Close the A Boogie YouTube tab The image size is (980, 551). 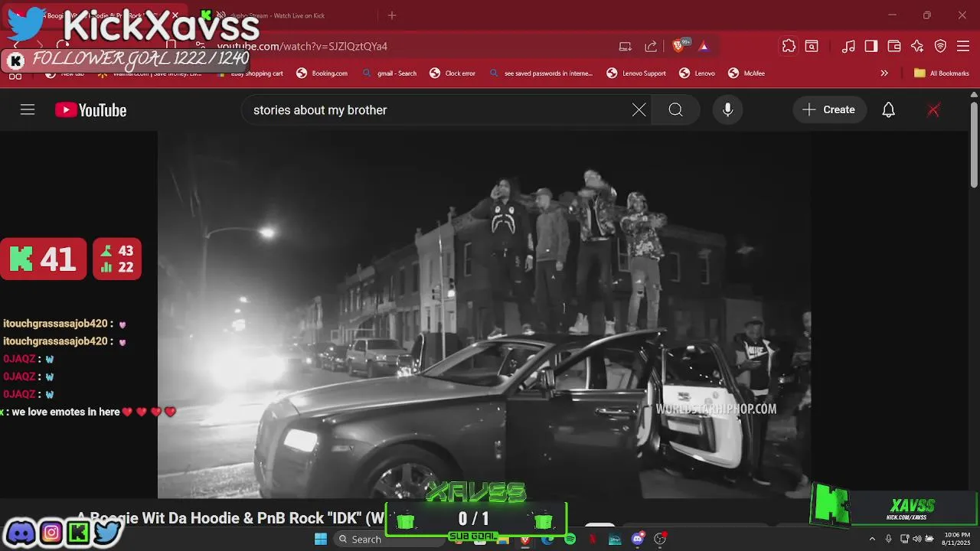click(174, 15)
